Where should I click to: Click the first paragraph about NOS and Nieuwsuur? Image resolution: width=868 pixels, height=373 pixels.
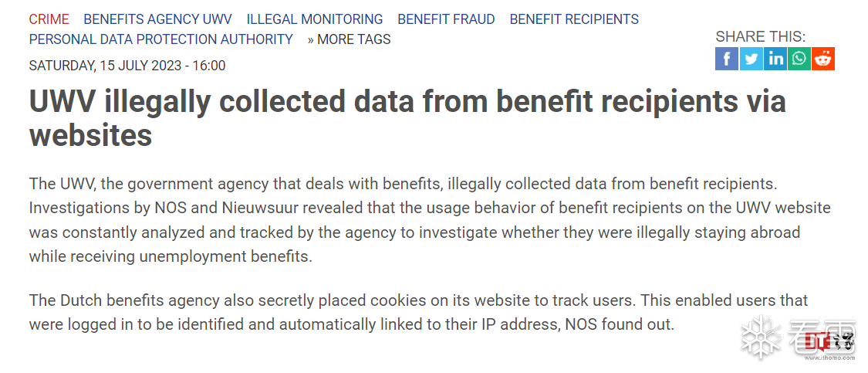tap(429, 220)
